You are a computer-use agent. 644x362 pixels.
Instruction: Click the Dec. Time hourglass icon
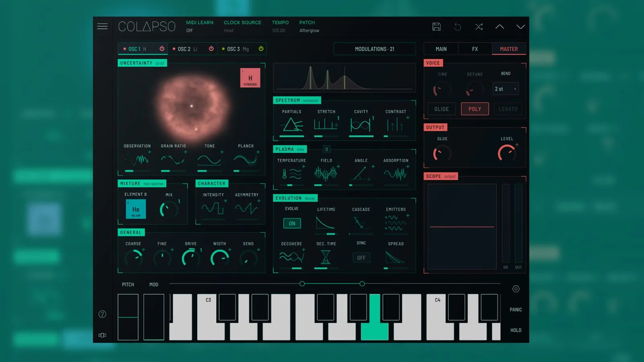coord(326,257)
